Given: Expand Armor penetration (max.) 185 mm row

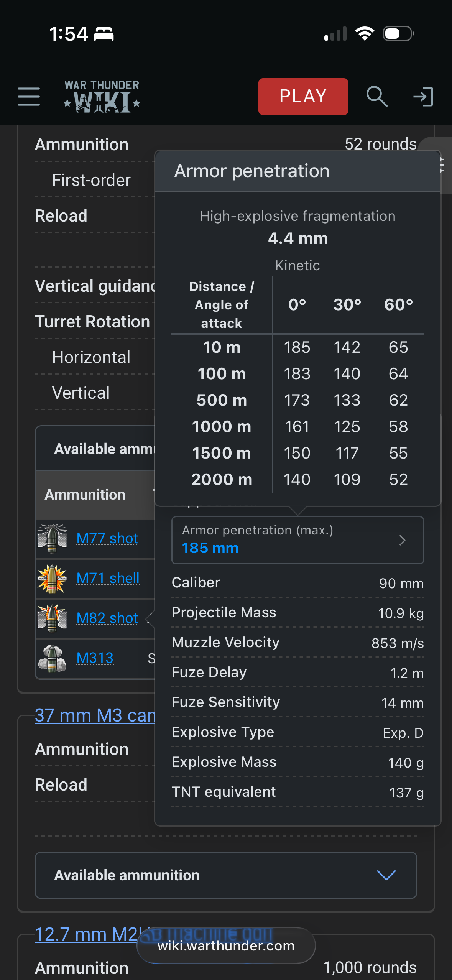Looking at the screenshot, I should click(297, 540).
